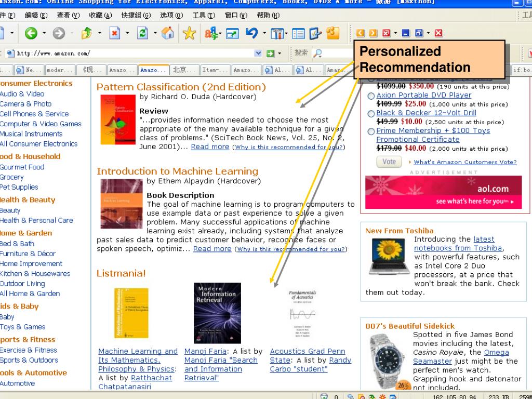This screenshot has width=532, height=399.
Task: Open the dropdown arrow beside the Refresh icon
Action: pos(155,33)
